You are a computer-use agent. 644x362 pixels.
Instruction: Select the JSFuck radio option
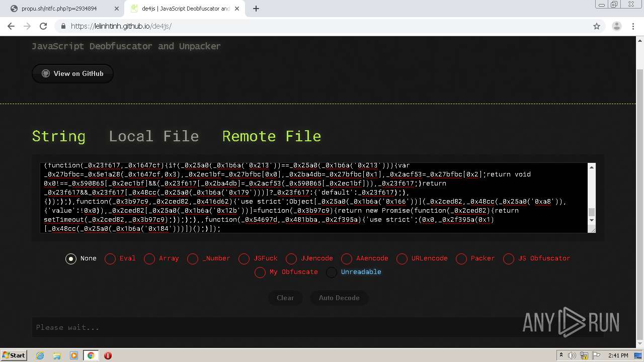[244, 258]
